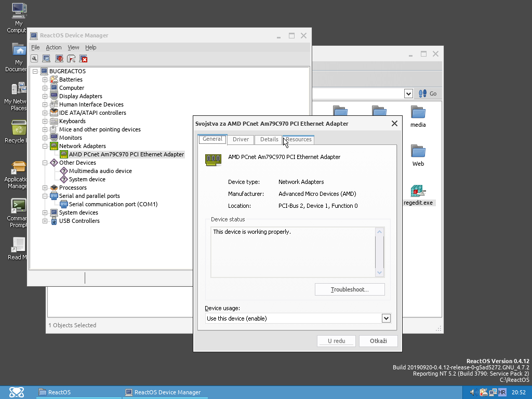
Task: Switch to the Resources tab
Action: point(299,139)
